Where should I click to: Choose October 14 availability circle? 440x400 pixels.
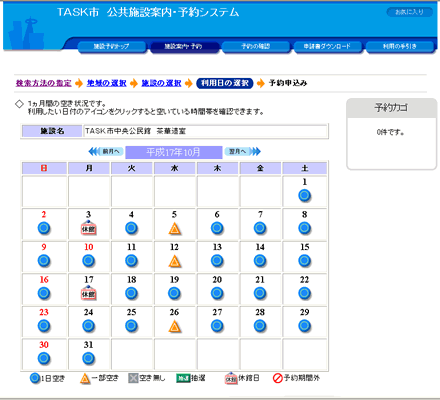[x=260, y=261]
